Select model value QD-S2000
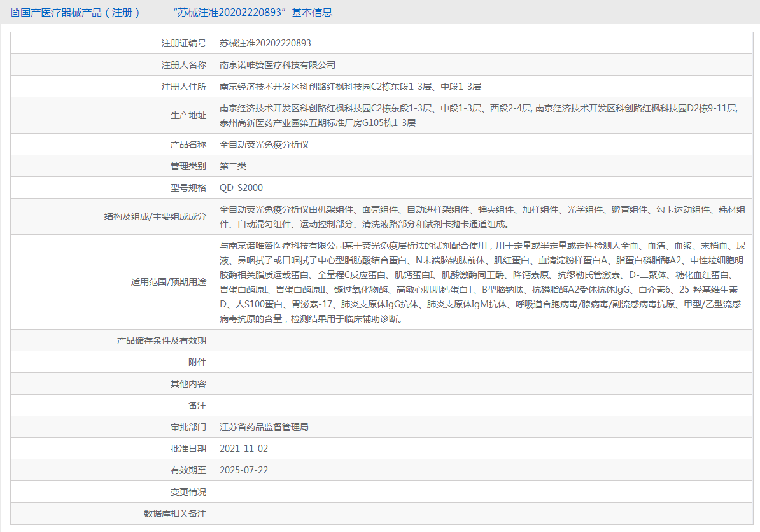The height and width of the screenshot is (532, 760). (241, 188)
